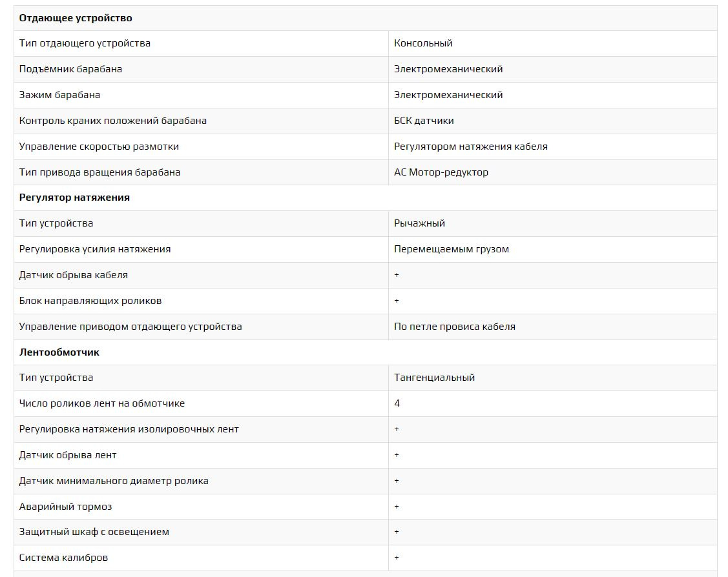728x577 pixels.
Task: Click the "АС Мотор-редуктор" value cell
Action: [x=441, y=172]
